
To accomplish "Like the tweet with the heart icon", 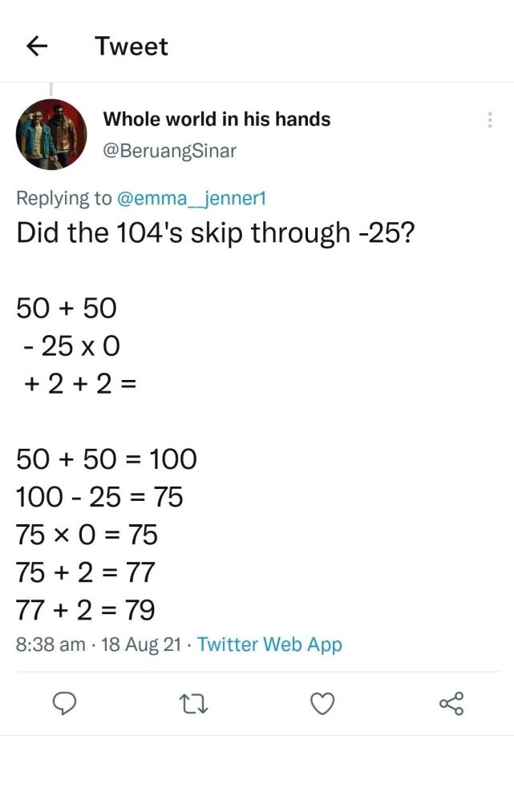I will (x=322, y=704).
